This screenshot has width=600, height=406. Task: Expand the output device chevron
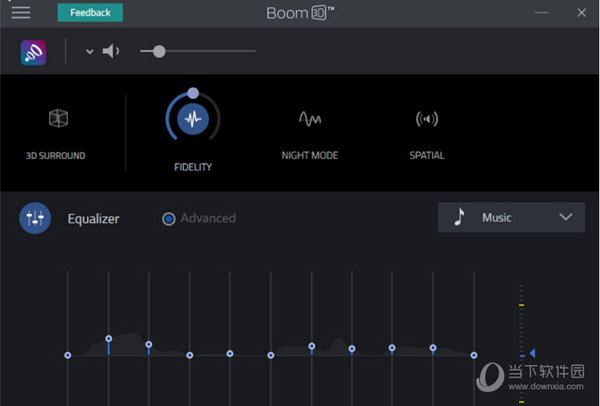tap(90, 51)
